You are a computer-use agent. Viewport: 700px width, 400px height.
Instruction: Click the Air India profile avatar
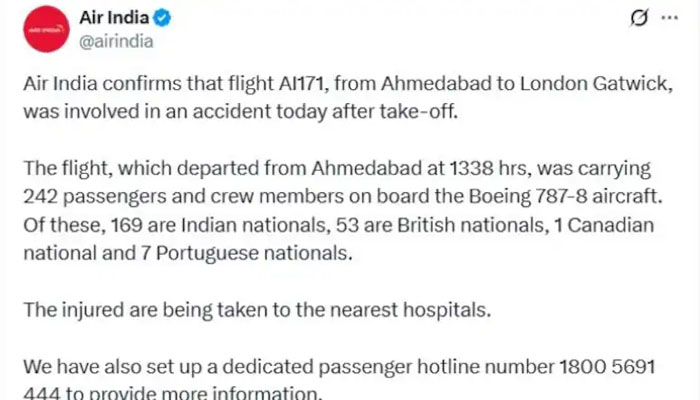pyautogui.click(x=46, y=36)
